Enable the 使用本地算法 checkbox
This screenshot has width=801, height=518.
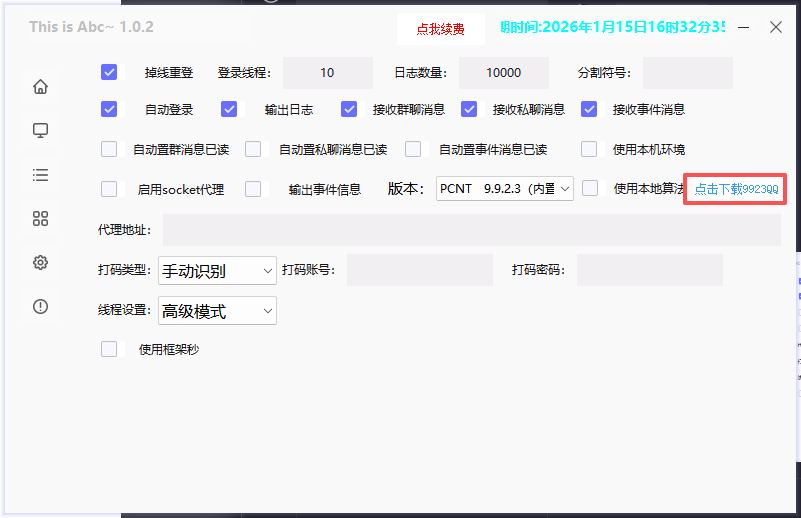(590, 188)
